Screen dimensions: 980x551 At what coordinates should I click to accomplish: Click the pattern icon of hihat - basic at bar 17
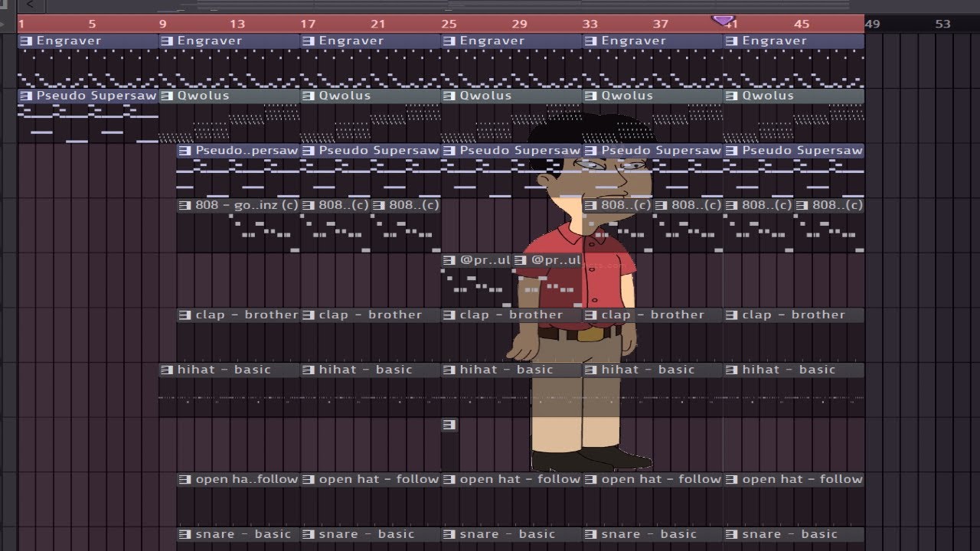[308, 370]
